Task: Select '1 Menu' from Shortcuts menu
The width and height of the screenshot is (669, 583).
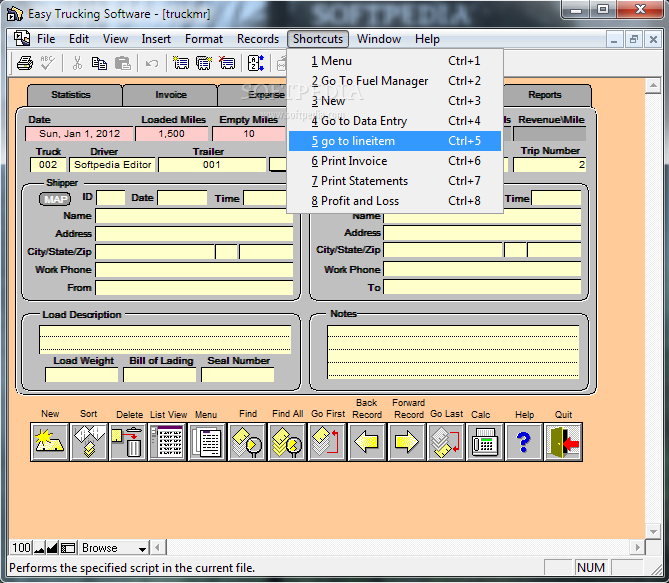Action: coord(395,61)
